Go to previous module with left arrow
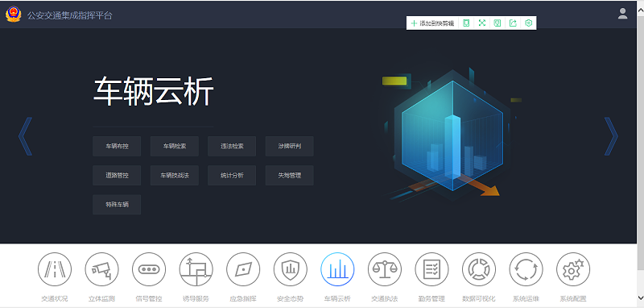The width and height of the screenshot is (644, 308). pyautogui.click(x=25, y=136)
